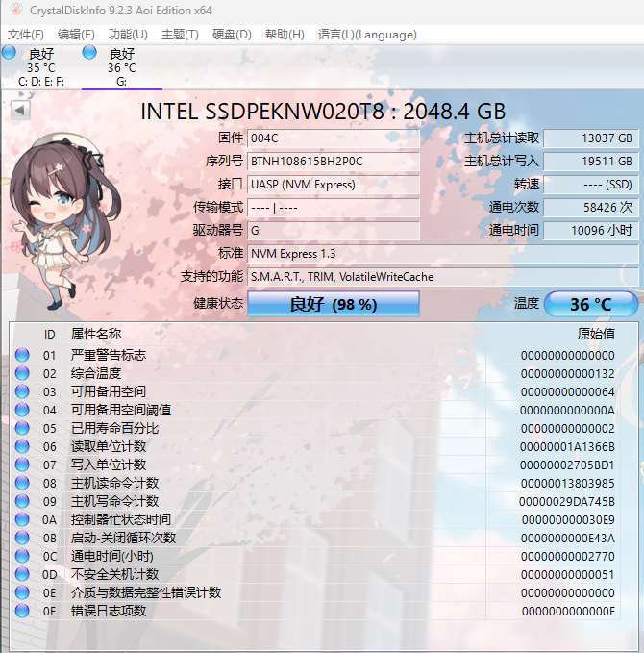Click the power on hours 10096 小时

[x=591, y=230]
